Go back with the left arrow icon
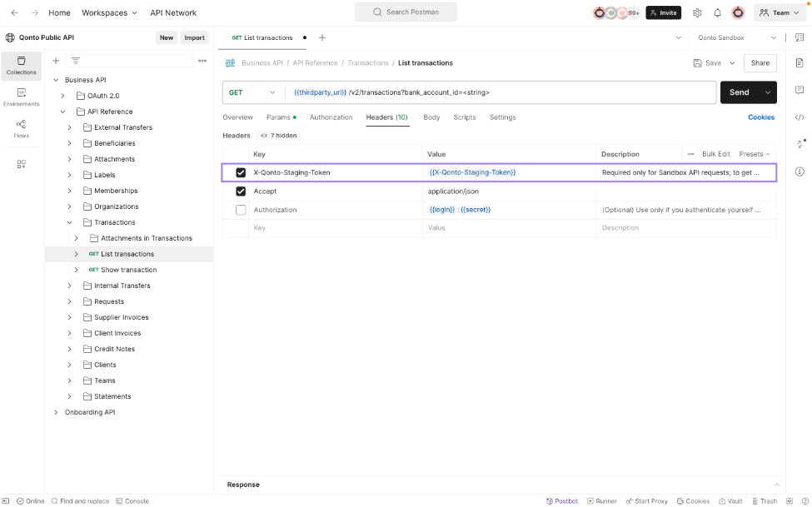 [14, 12]
